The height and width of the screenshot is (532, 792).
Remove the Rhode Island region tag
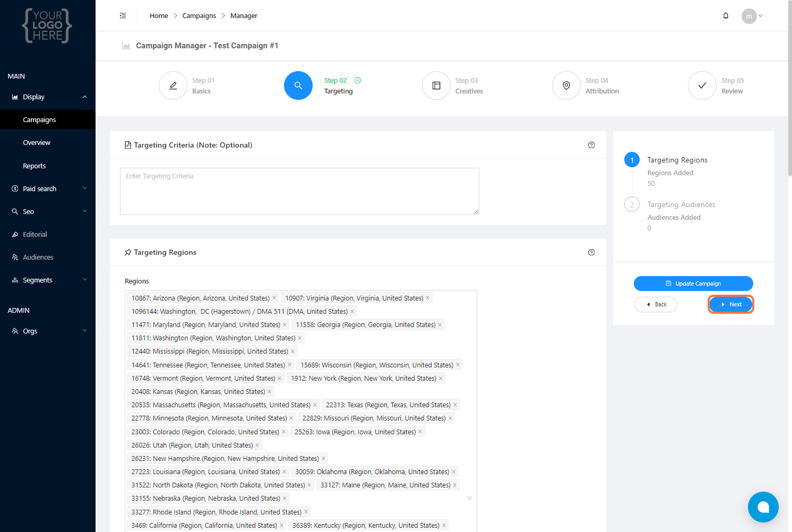pyautogui.click(x=306, y=512)
